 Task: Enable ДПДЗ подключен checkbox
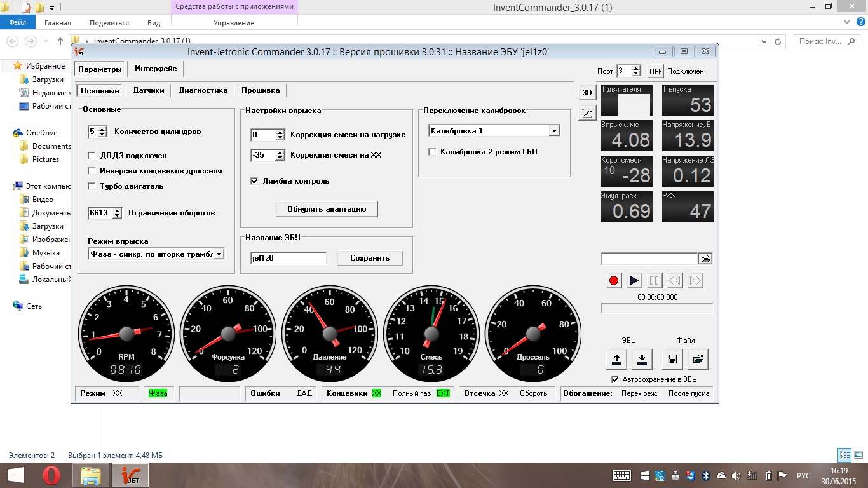point(92,156)
